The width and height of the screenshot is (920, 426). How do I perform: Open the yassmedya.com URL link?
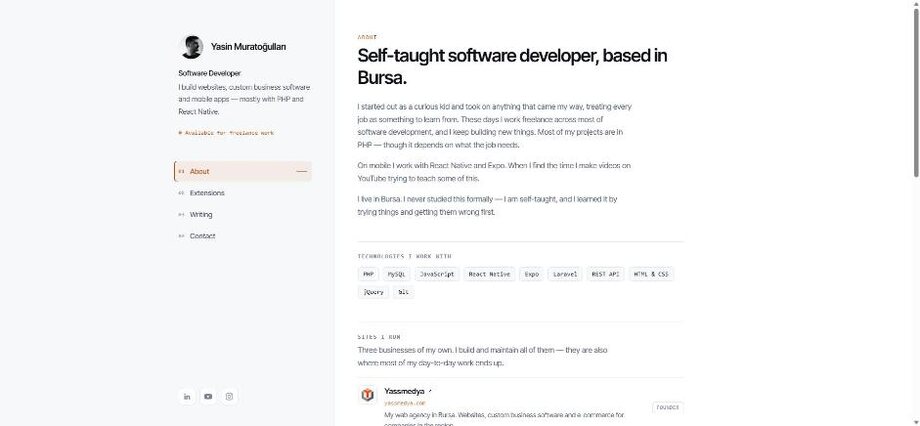[405, 403]
